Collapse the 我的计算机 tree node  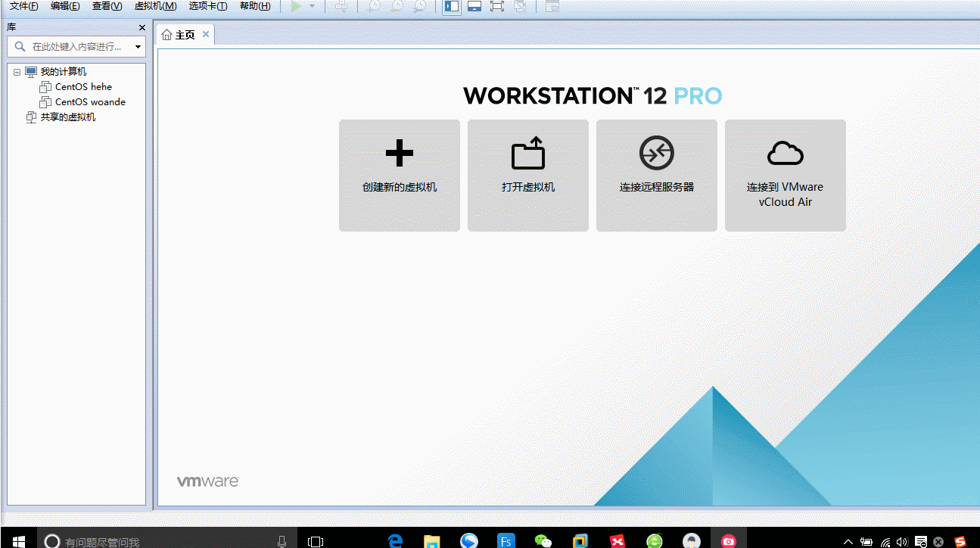17,72
